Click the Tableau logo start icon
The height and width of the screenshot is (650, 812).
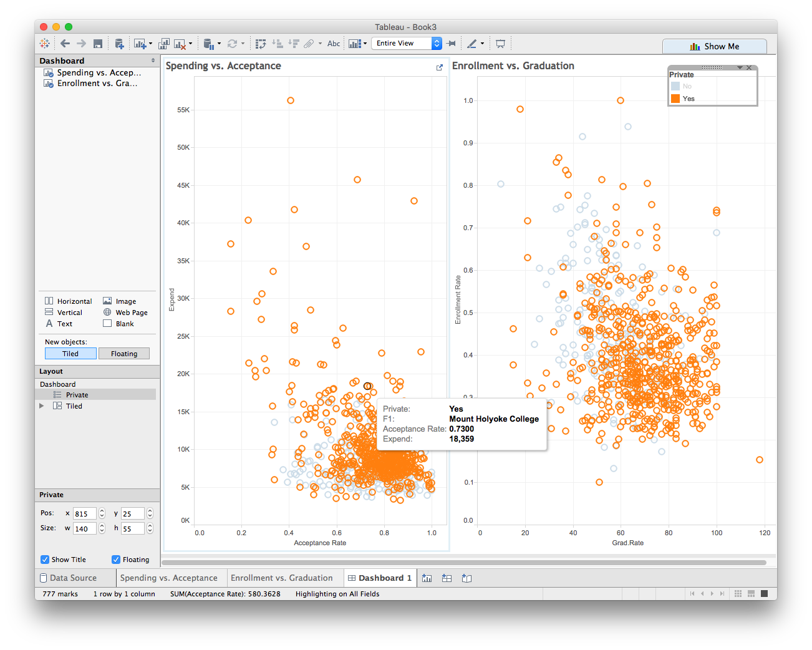click(x=45, y=44)
